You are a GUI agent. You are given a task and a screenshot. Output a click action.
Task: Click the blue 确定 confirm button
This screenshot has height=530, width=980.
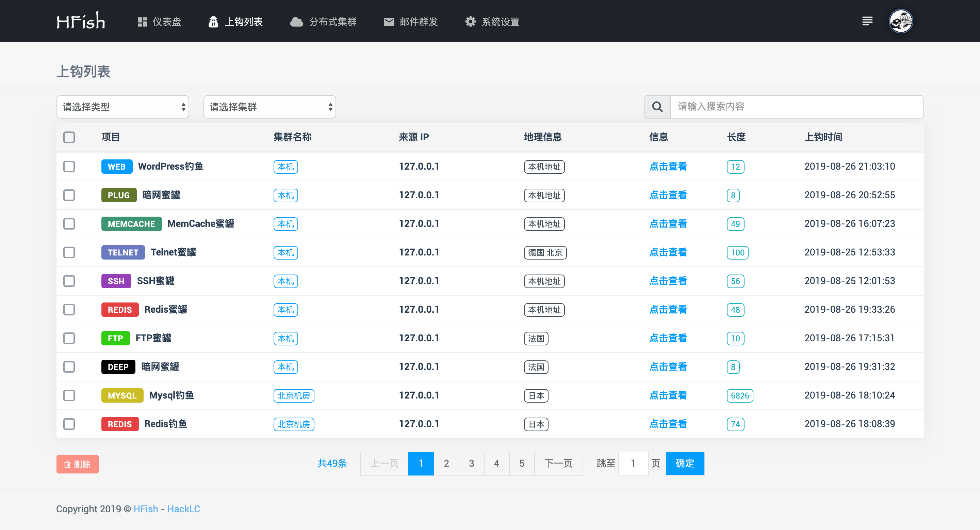pyautogui.click(x=685, y=463)
